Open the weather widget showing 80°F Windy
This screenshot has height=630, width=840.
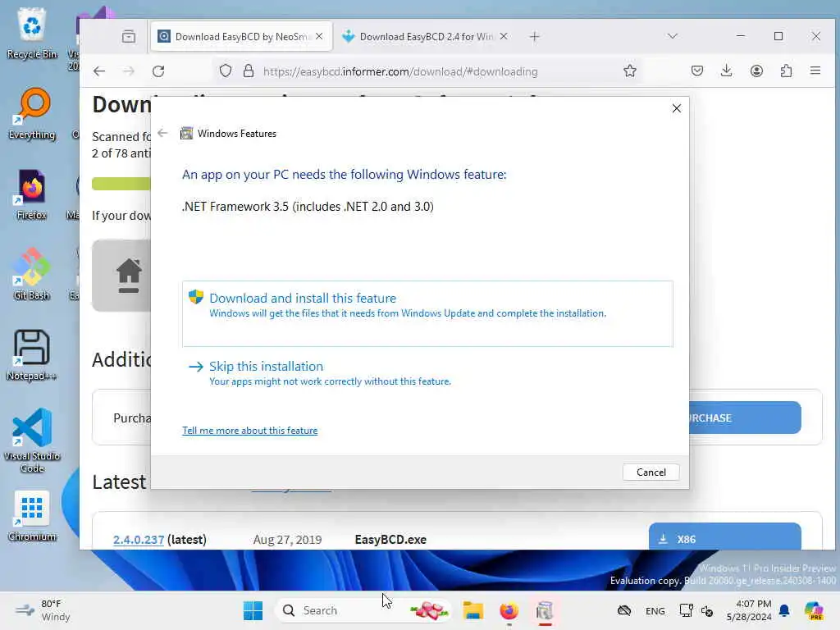coord(43,610)
